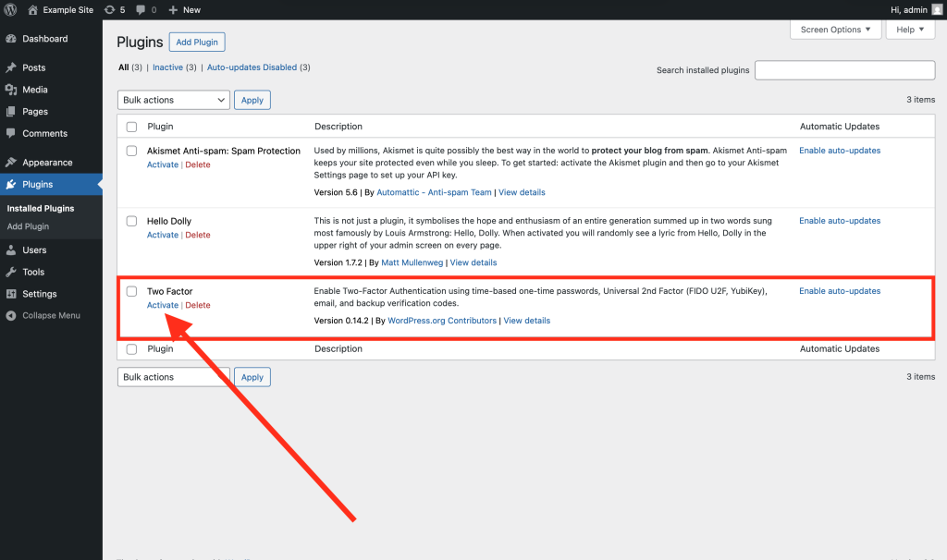Activate the Two Factor plugin
Screen dimensions: 947x560
162,305
